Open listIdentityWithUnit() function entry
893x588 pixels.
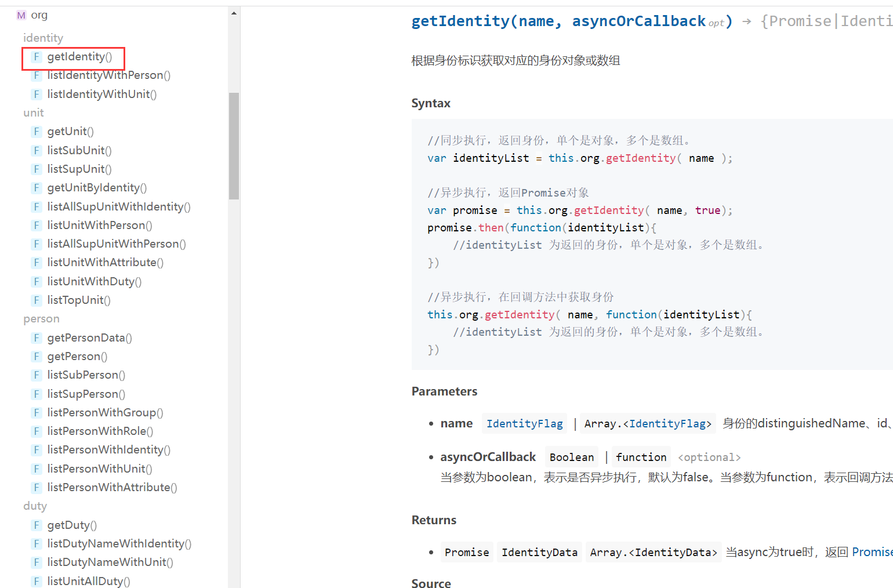point(101,94)
